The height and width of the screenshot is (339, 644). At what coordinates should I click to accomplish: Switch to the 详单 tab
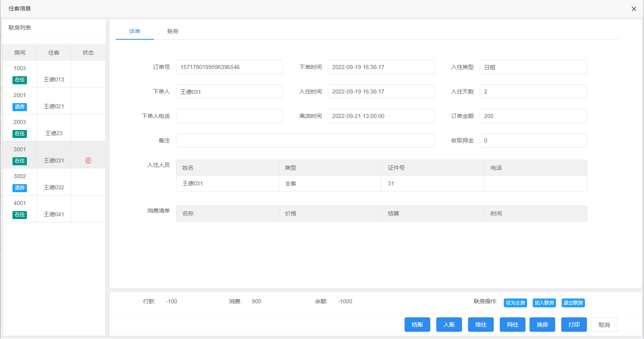click(135, 31)
